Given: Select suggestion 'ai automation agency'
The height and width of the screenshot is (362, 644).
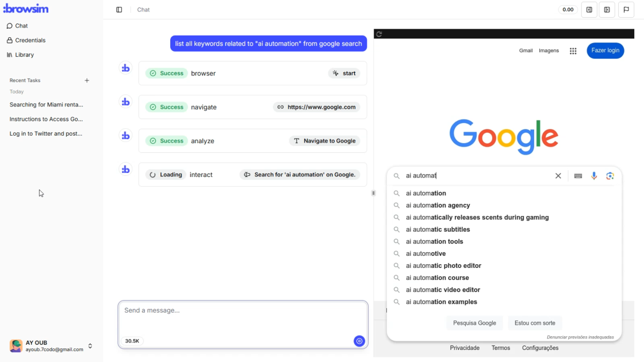Looking at the screenshot, I should click(x=504, y=205).
